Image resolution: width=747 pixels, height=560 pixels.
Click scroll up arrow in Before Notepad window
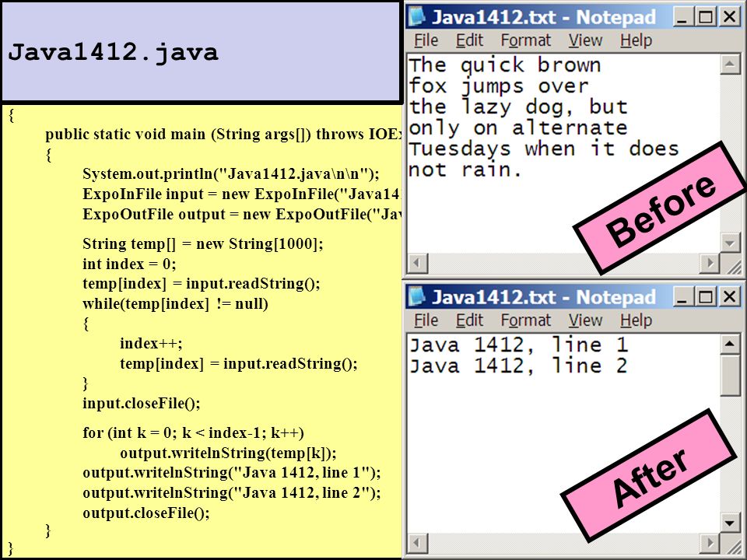tap(729, 65)
